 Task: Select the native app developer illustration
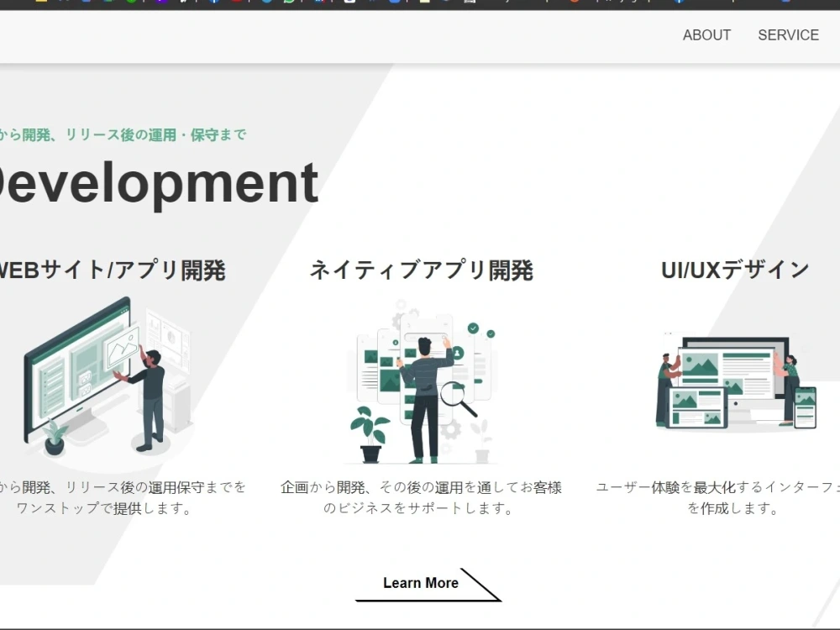421,382
